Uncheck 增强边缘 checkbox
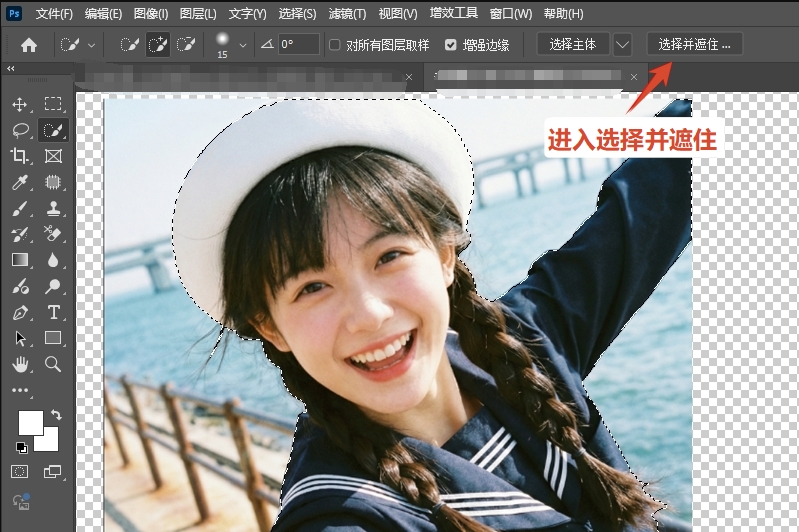This screenshot has width=799, height=532. [x=450, y=45]
